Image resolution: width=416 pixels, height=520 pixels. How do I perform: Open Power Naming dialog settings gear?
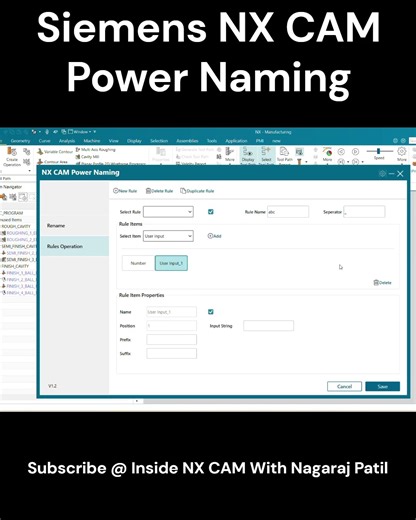tap(382, 174)
